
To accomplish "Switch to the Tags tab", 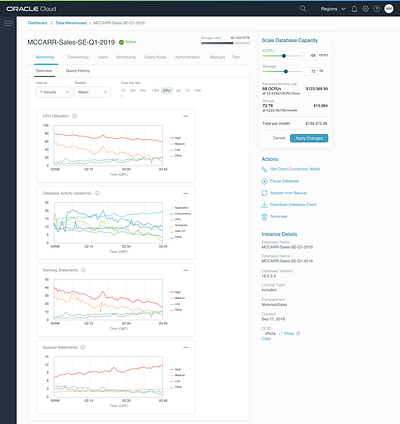I will pyautogui.click(x=236, y=57).
